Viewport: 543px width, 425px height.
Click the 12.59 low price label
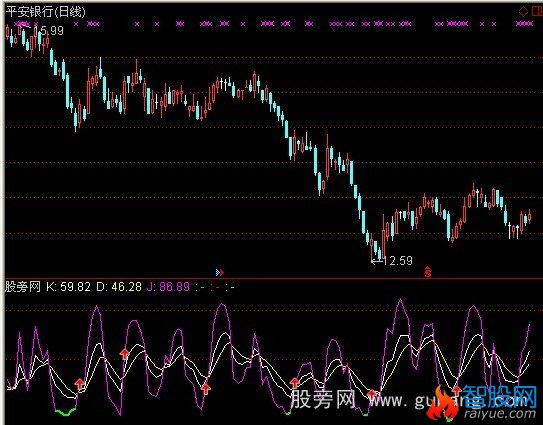pos(398,261)
